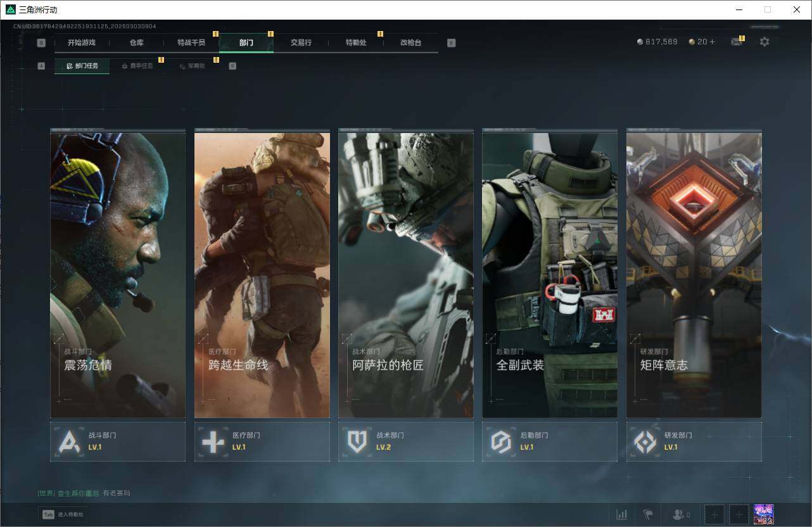The image size is (812, 527).
Task: Open the friends list icon
Action: 680,514
